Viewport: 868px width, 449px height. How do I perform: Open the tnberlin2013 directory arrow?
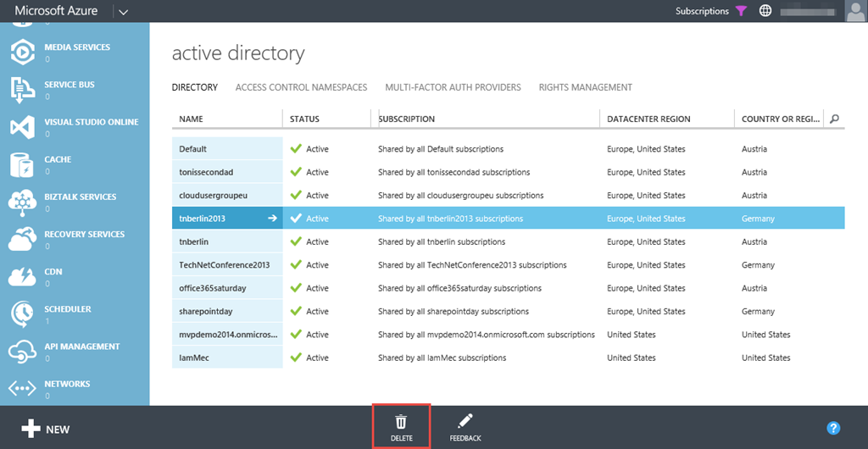click(272, 219)
